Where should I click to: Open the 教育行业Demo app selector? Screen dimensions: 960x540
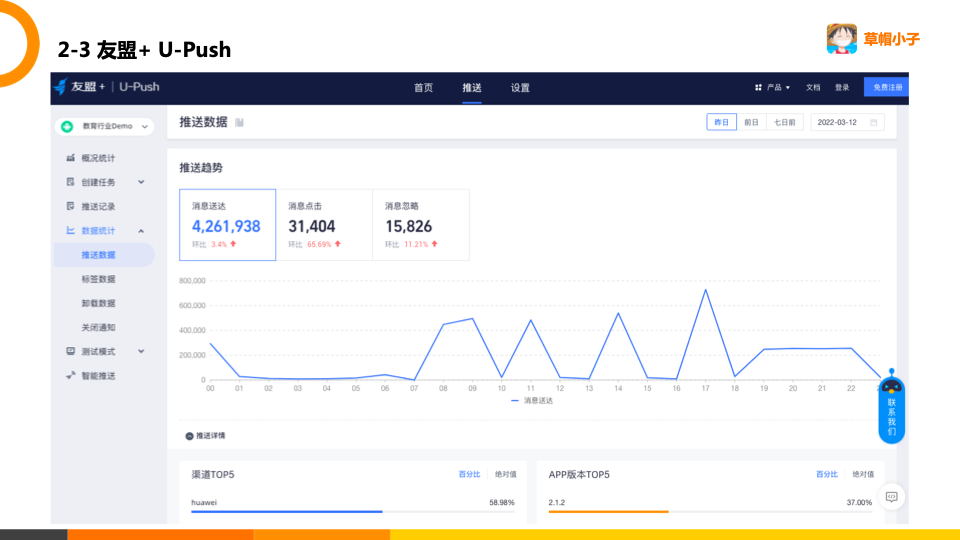coord(104,126)
